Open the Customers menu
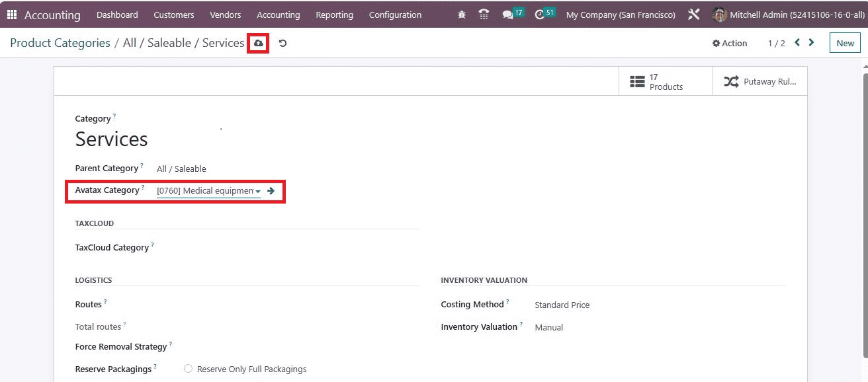This screenshot has height=382, width=868. pyautogui.click(x=174, y=15)
